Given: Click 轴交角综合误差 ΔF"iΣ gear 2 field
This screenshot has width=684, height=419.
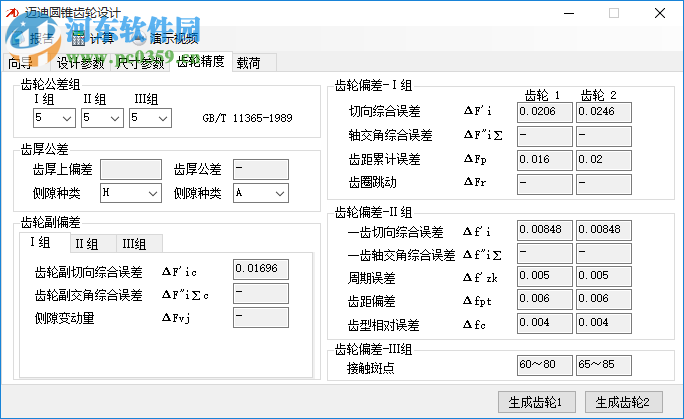Looking at the screenshot, I should tap(603, 136).
